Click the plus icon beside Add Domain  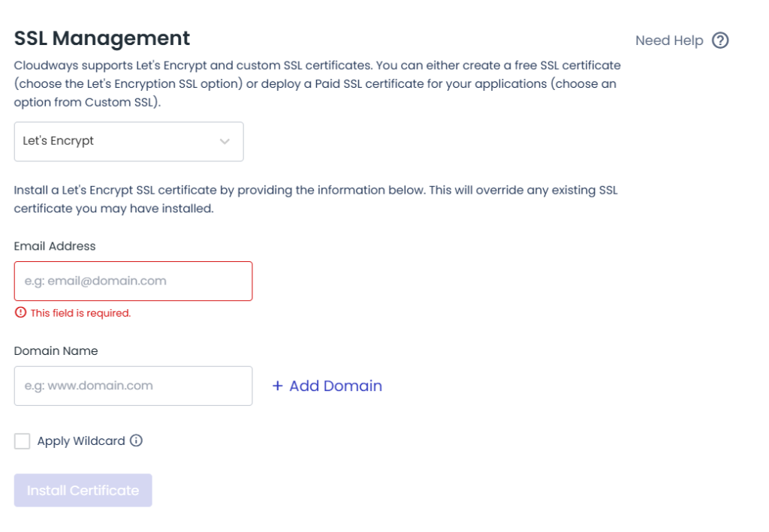pyautogui.click(x=277, y=386)
